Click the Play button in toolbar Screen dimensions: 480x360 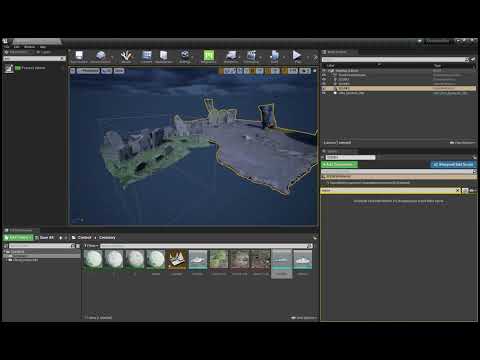click(297, 56)
